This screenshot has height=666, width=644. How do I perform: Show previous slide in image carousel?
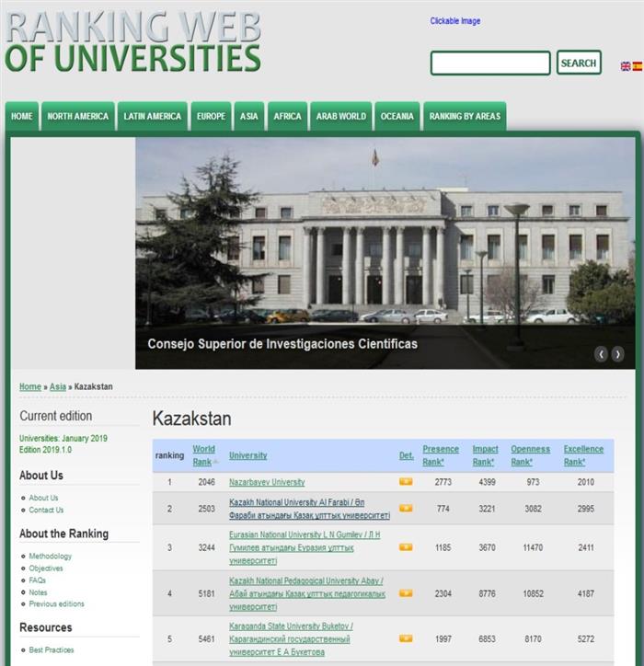click(x=601, y=354)
